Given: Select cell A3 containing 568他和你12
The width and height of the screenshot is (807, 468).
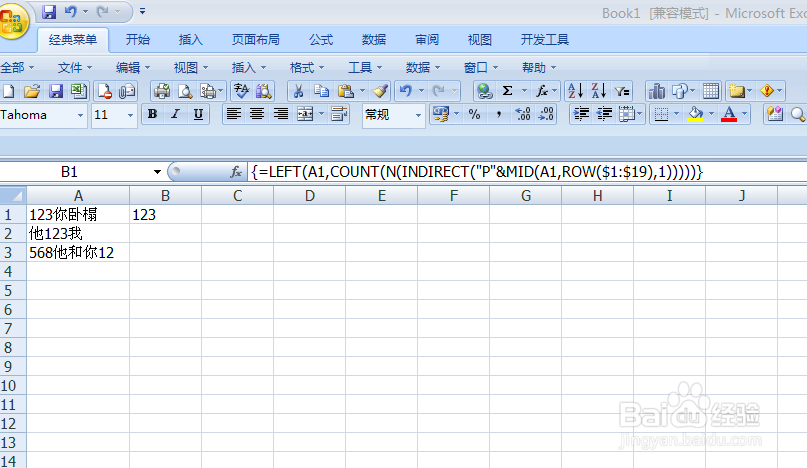Looking at the screenshot, I should [78, 252].
